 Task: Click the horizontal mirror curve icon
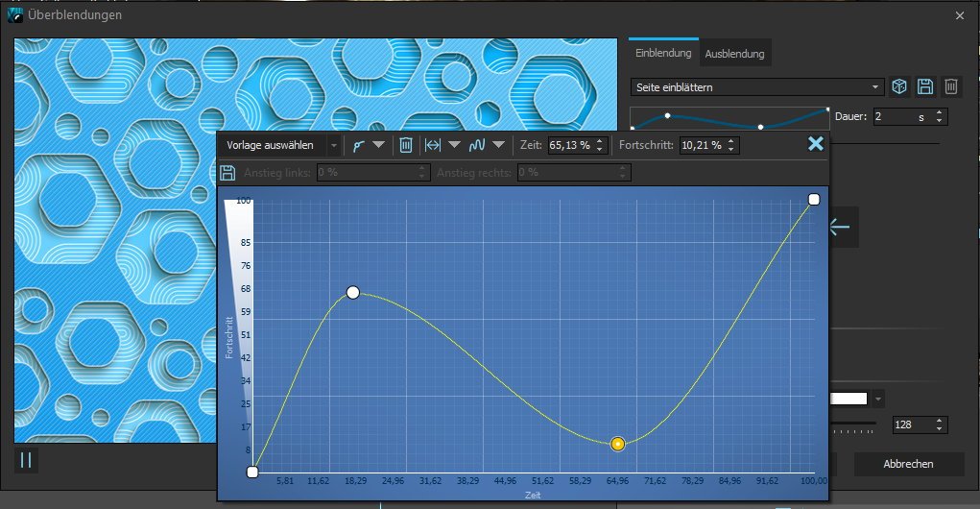click(x=433, y=145)
